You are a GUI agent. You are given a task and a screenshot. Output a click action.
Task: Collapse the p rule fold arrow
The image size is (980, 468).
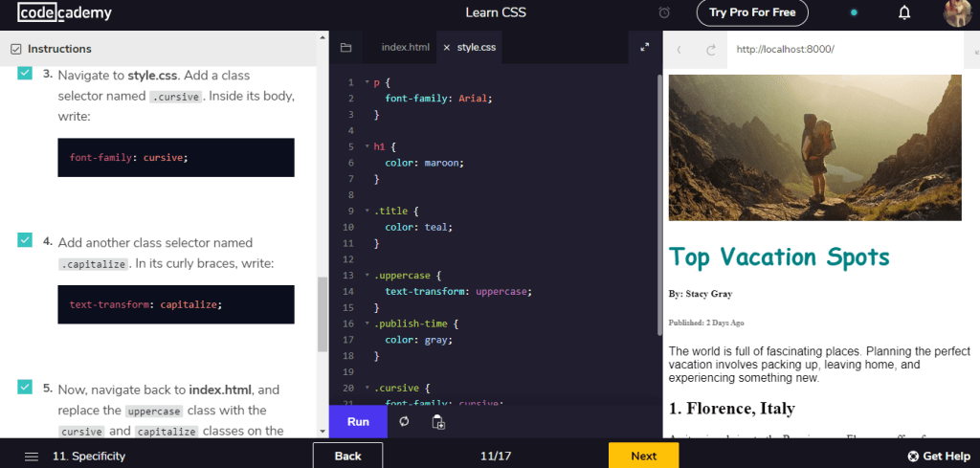366,83
